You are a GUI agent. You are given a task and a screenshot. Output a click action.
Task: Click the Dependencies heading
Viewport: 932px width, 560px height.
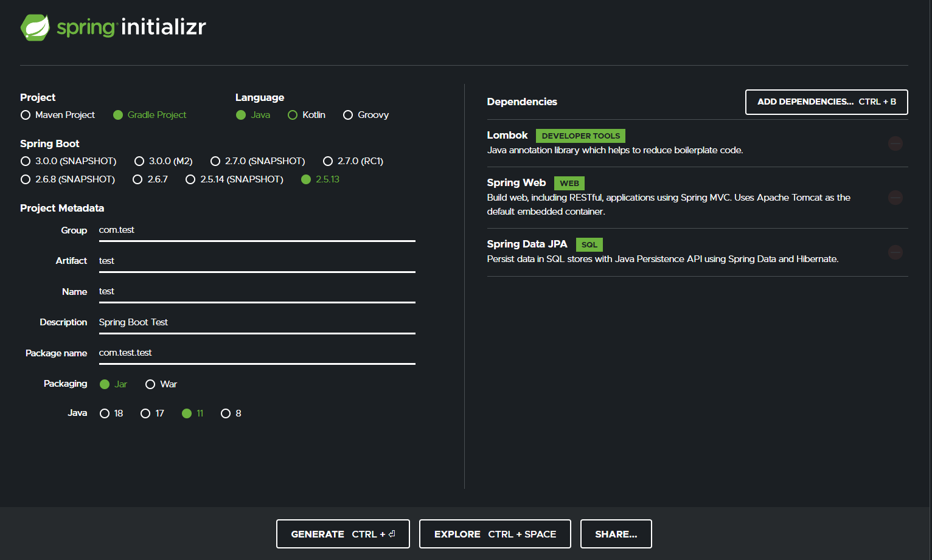click(522, 102)
